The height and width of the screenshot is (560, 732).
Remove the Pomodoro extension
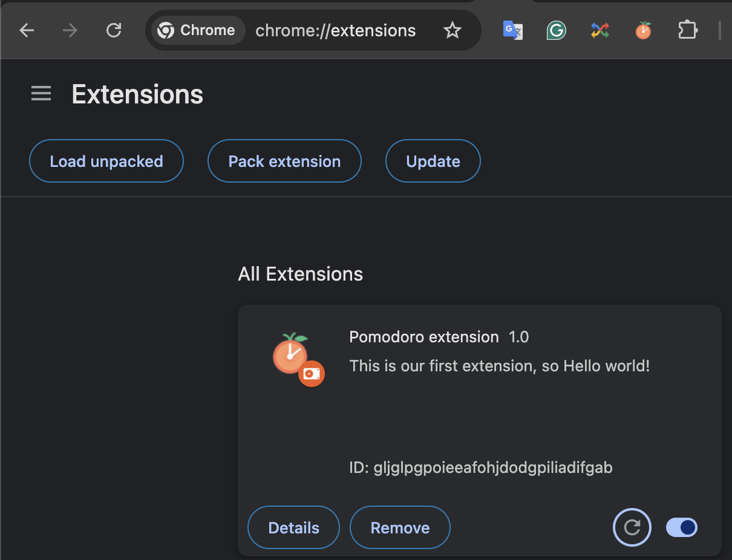point(400,528)
